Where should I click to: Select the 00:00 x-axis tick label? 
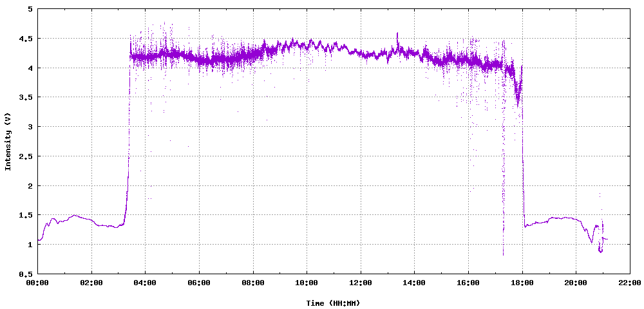pos(38,283)
